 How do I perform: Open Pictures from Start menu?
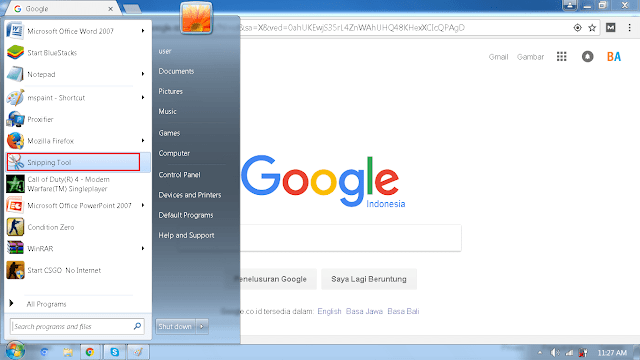tap(170, 91)
